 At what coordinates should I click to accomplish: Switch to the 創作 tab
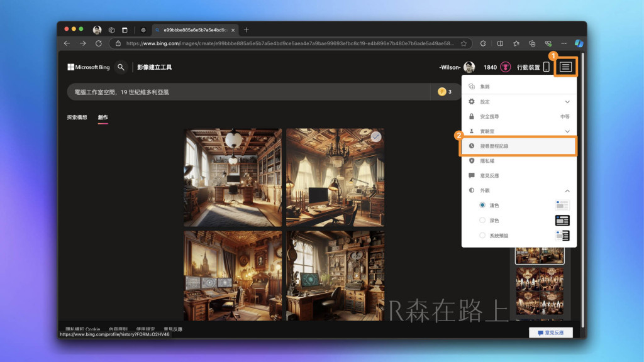tap(103, 118)
